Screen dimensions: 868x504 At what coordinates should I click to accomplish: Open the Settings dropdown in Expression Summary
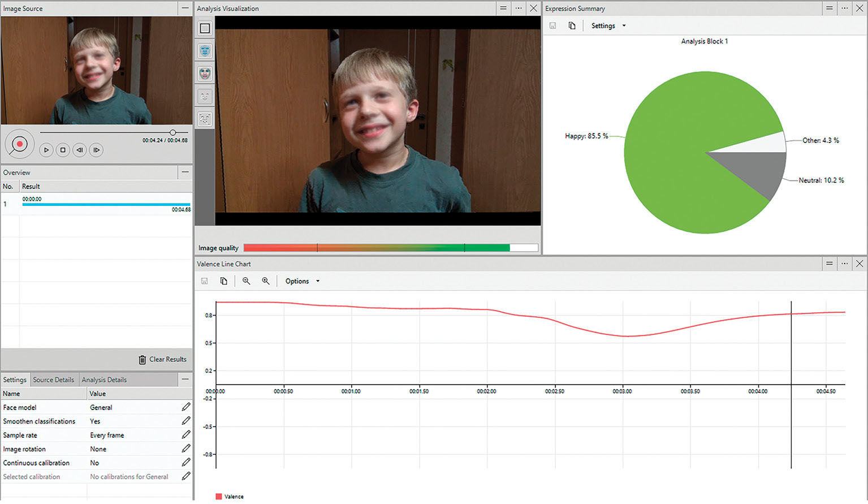click(608, 26)
